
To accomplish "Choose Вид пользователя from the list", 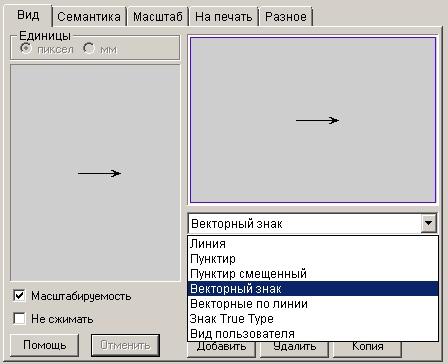I will 313,334.
